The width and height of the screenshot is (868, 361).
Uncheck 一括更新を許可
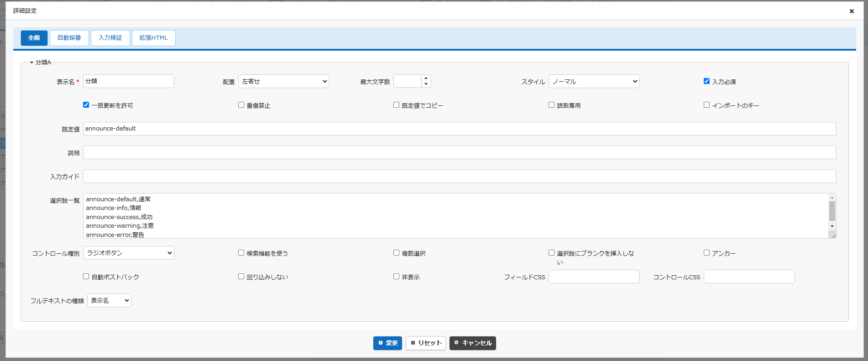pos(86,105)
